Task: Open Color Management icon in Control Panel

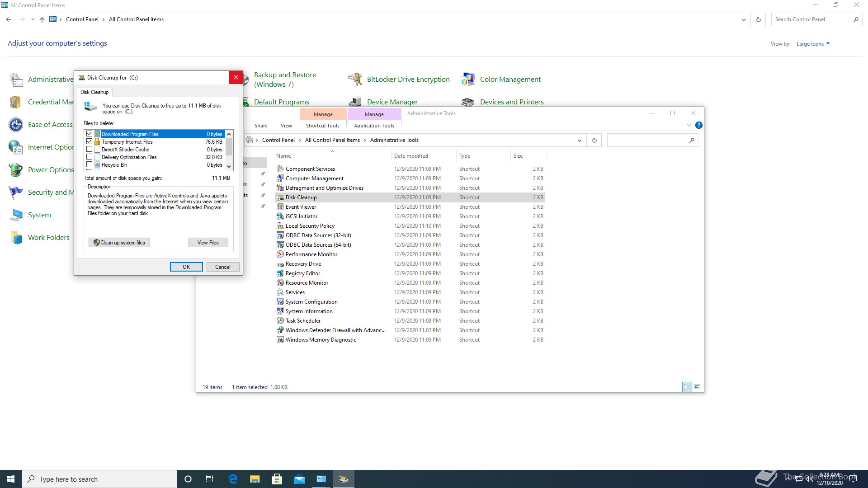Action: click(468, 79)
